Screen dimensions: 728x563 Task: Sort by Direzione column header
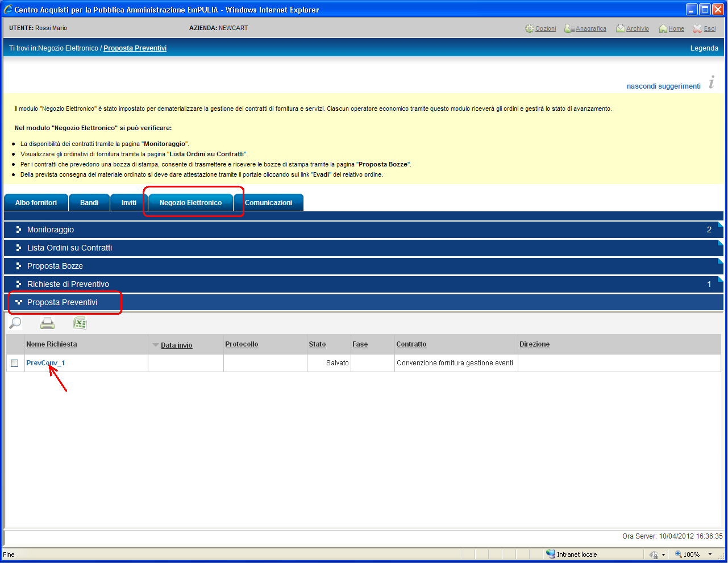(535, 344)
